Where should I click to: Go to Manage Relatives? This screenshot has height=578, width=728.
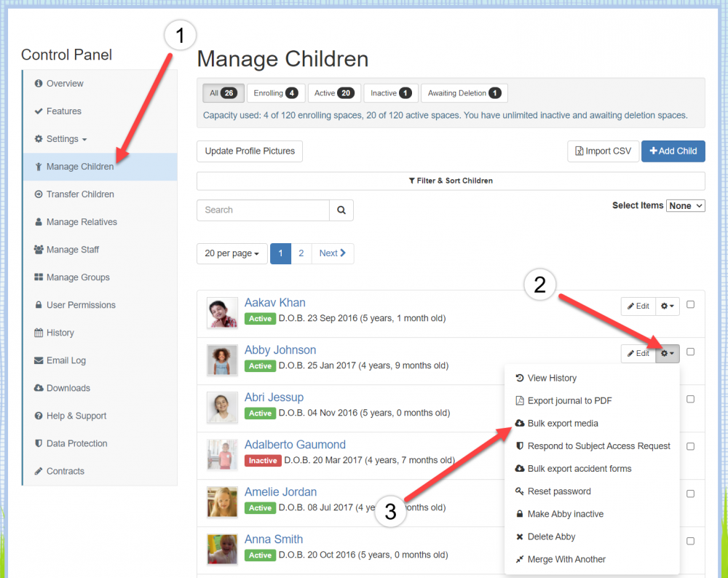tap(100, 222)
